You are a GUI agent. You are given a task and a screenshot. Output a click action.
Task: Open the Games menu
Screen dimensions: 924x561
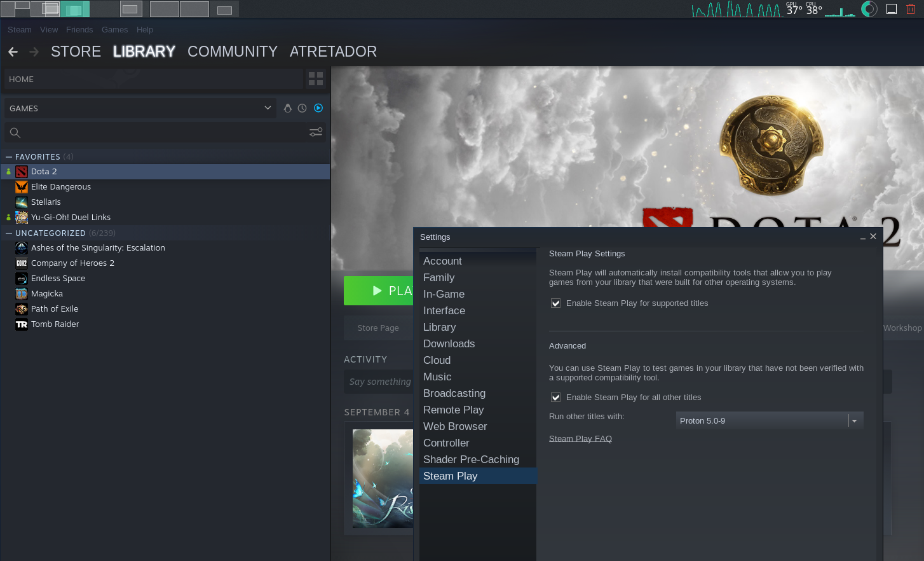pos(115,30)
